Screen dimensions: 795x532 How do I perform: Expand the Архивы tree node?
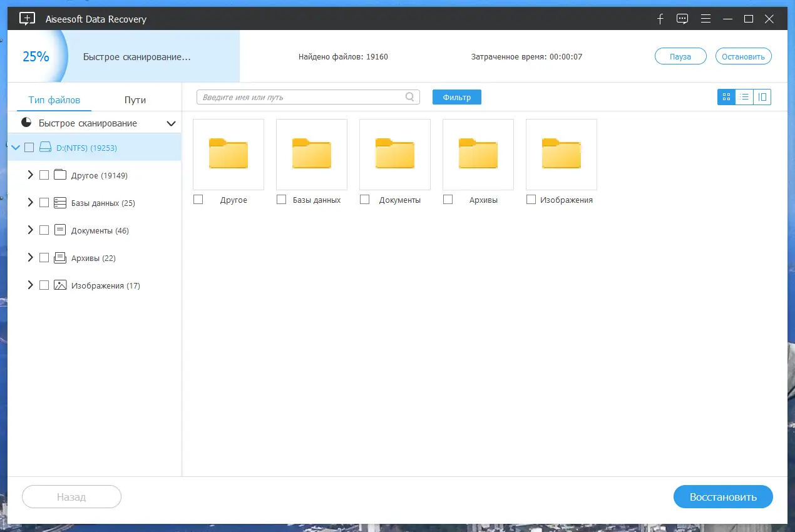pos(30,258)
